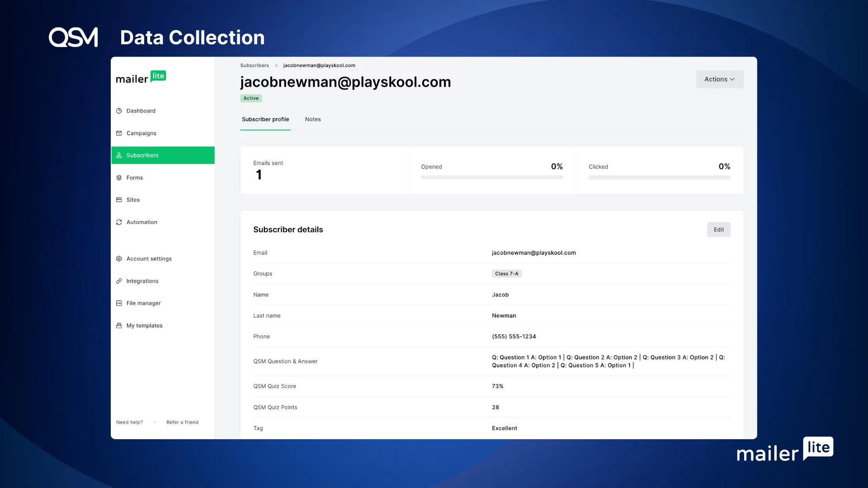Click the Subscribers person icon

[x=119, y=155]
